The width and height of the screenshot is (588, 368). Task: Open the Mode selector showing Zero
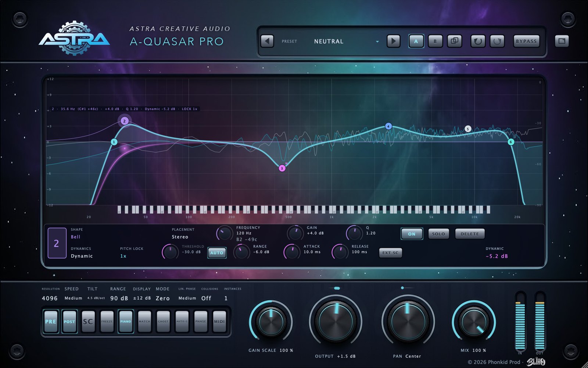(x=163, y=298)
